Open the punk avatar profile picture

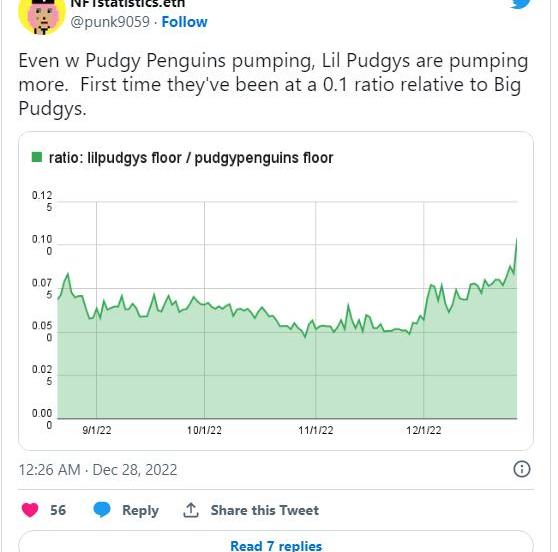tap(42, 16)
